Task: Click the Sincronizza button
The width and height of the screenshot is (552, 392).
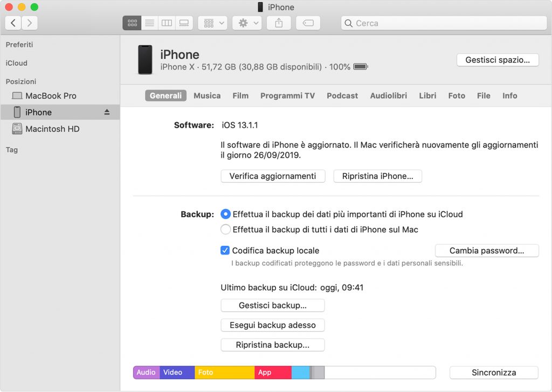Action: pyautogui.click(x=494, y=373)
